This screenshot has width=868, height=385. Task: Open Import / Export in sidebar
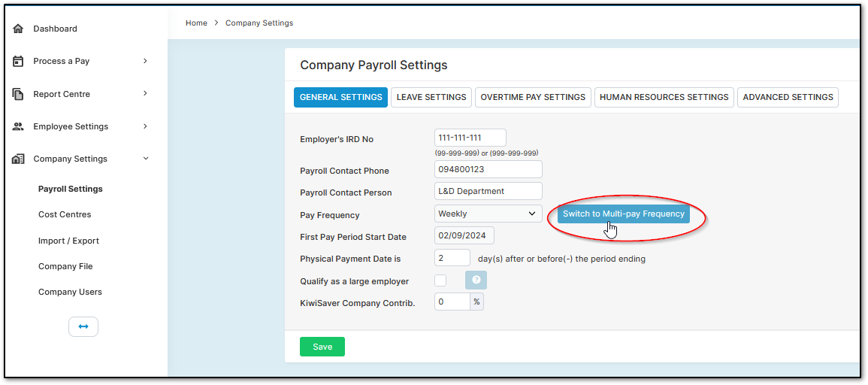68,241
